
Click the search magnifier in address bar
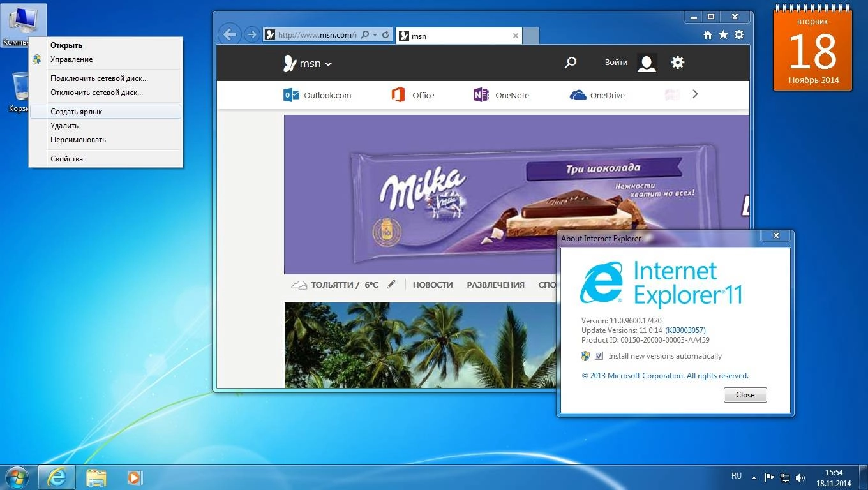pyautogui.click(x=364, y=35)
